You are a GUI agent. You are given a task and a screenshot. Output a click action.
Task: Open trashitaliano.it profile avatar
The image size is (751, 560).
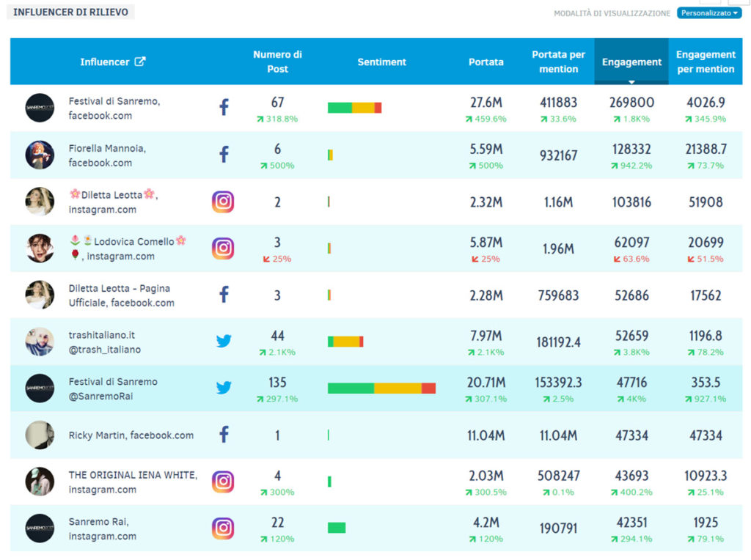40,342
